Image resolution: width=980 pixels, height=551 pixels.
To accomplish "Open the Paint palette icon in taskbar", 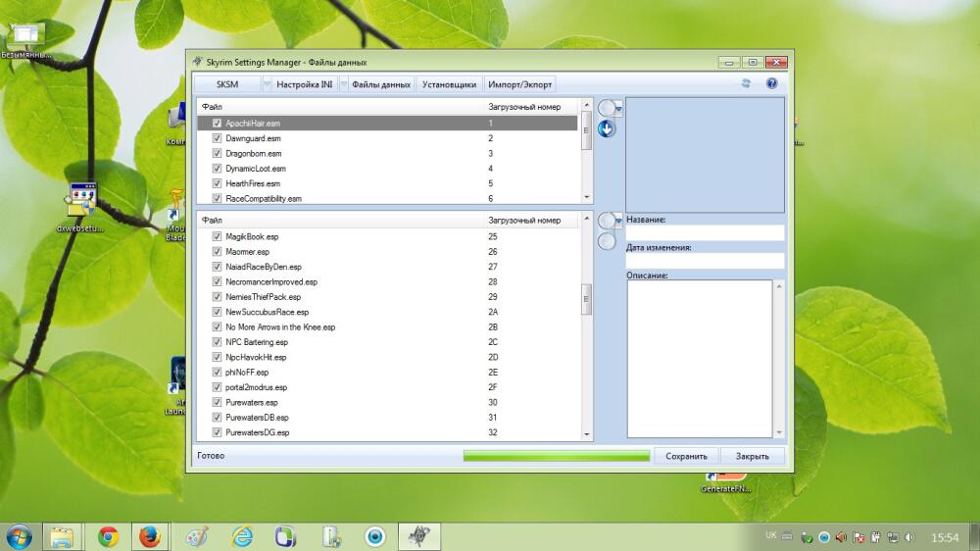I will [x=197, y=536].
